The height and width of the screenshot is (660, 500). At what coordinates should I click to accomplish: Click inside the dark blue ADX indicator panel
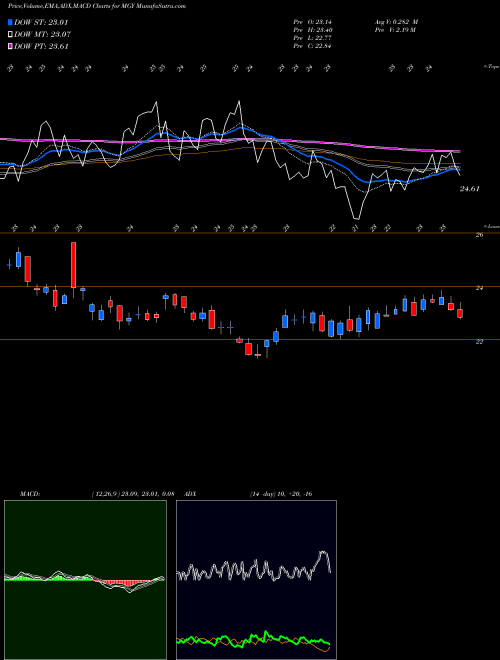tap(256, 580)
